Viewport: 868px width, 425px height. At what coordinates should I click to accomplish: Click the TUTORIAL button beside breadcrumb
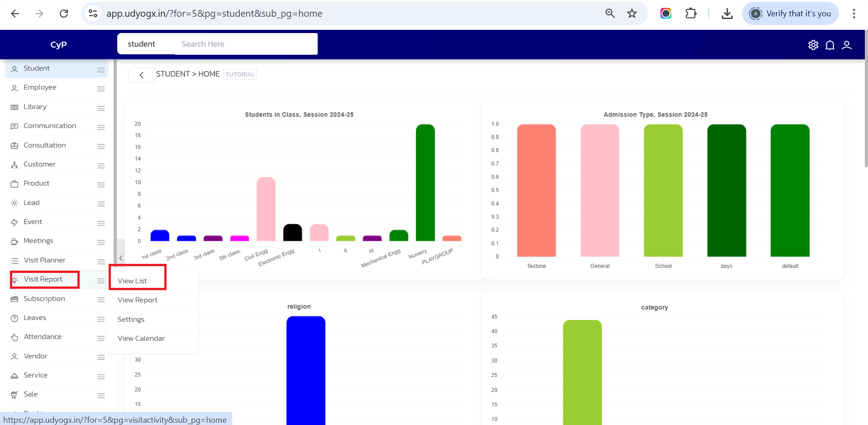click(x=240, y=75)
